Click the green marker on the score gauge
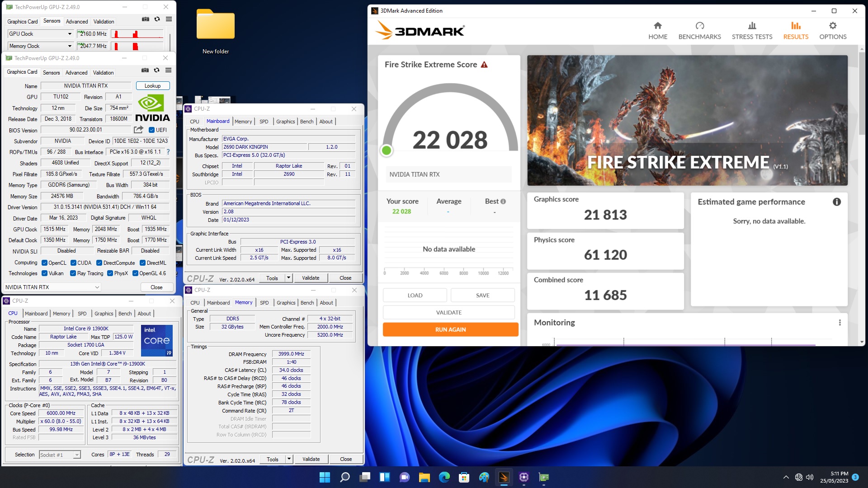868x488 pixels. click(x=387, y=150)
